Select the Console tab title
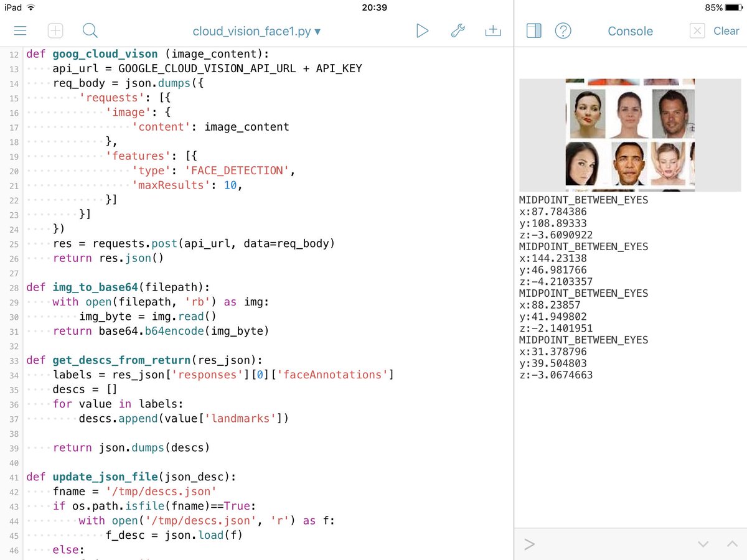 [x=630, y=31]
